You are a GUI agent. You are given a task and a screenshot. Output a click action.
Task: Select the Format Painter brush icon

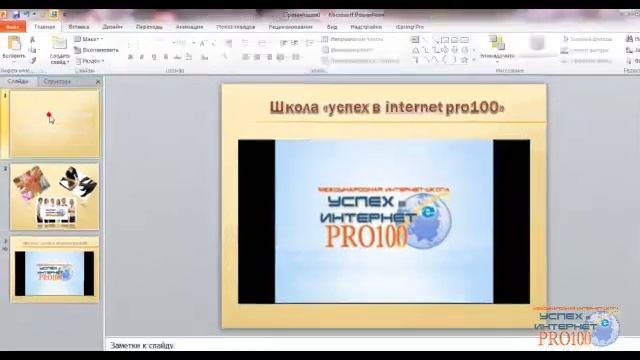(33, 60)
